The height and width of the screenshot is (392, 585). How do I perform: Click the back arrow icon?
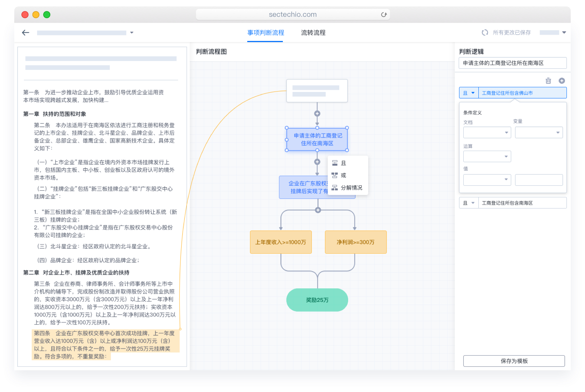(x=25, y=33)
